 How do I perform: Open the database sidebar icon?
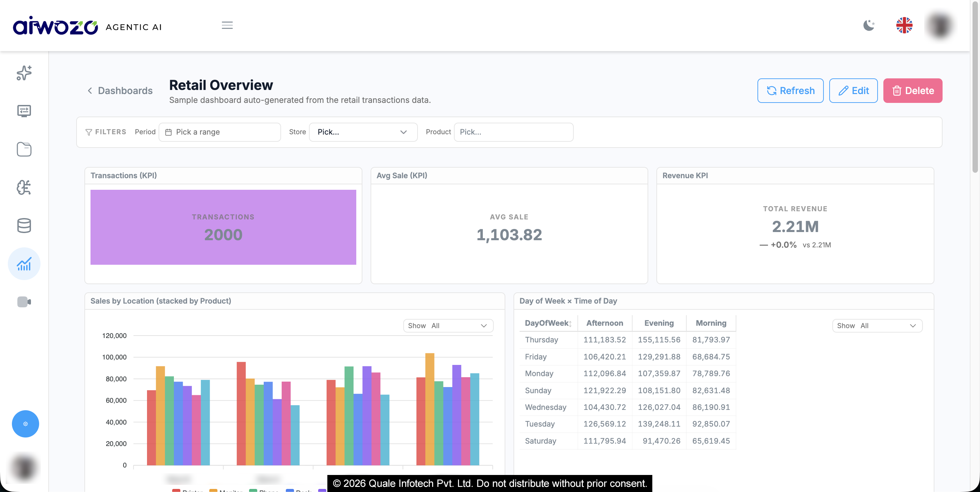tap(24, 226)
